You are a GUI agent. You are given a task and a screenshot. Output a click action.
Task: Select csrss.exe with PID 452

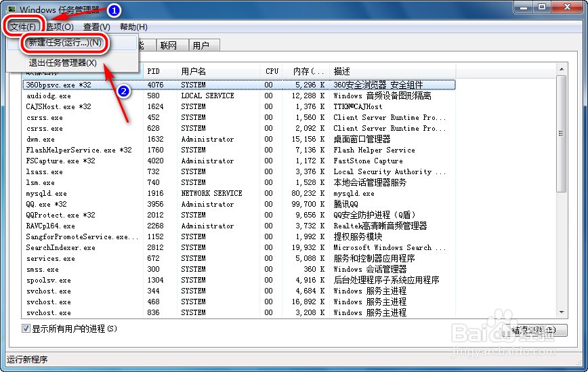(239, 117)
